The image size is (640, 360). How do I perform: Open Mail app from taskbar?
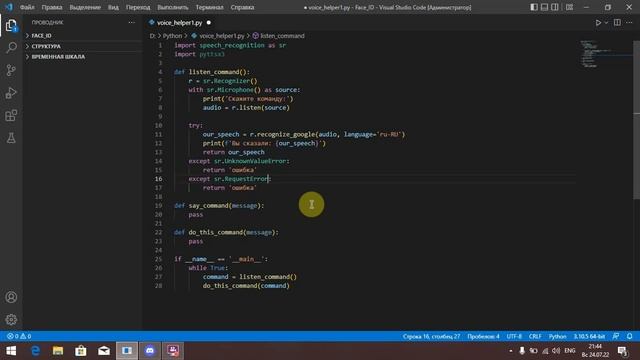point(104,351)
